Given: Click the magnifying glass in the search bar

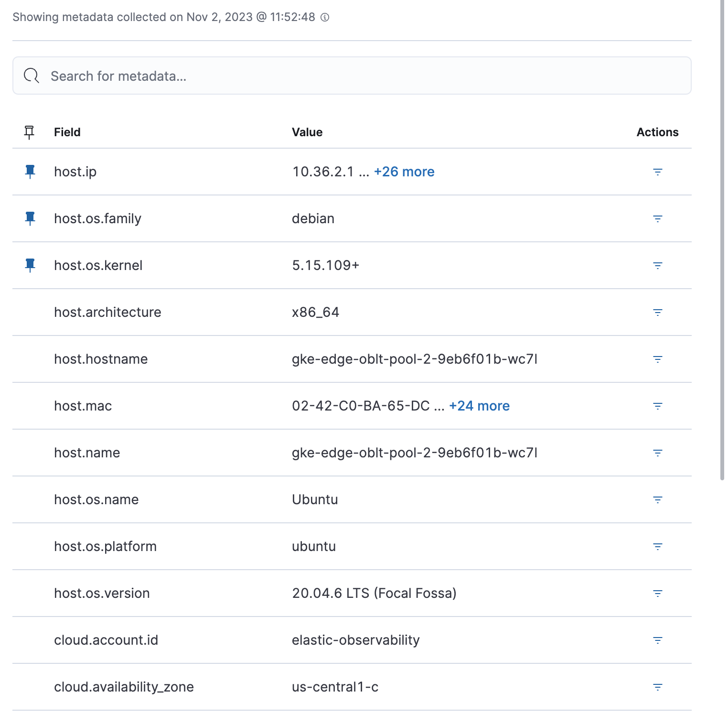Looking at the screenshot, I should tap(31, 75).
